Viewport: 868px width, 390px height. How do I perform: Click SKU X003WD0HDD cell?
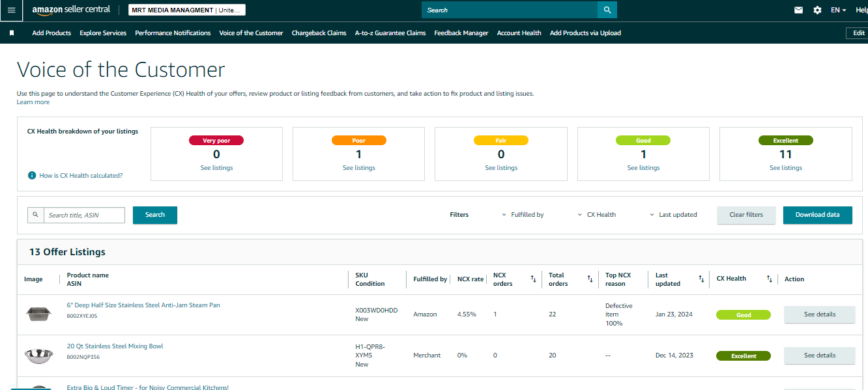[376, 311]
